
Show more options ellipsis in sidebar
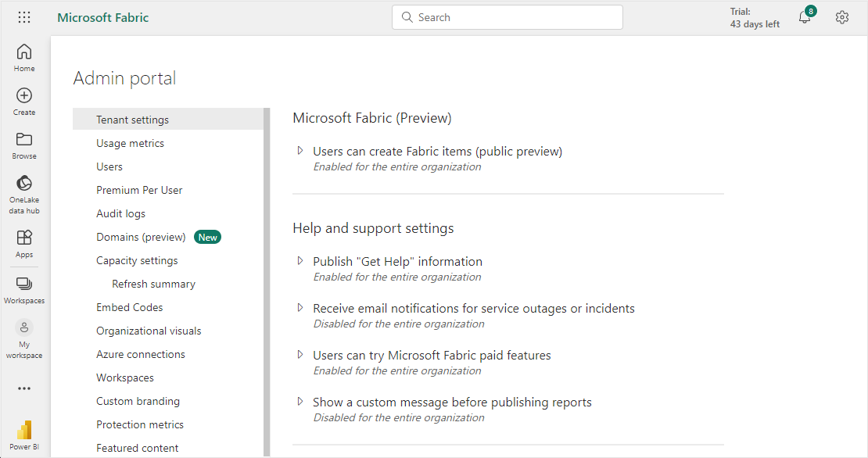(24, 388)
